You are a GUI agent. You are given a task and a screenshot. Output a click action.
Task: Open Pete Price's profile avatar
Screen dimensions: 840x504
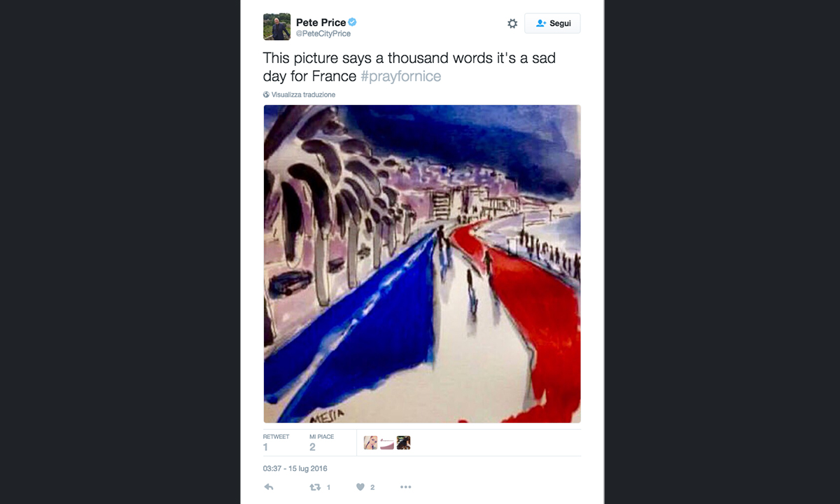[x=276, y=27]
